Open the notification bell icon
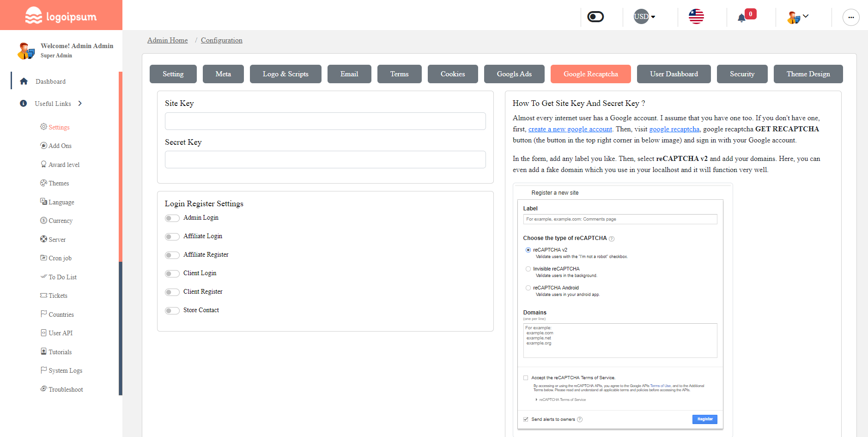868x437 pixels. click(x=742, y=17)
